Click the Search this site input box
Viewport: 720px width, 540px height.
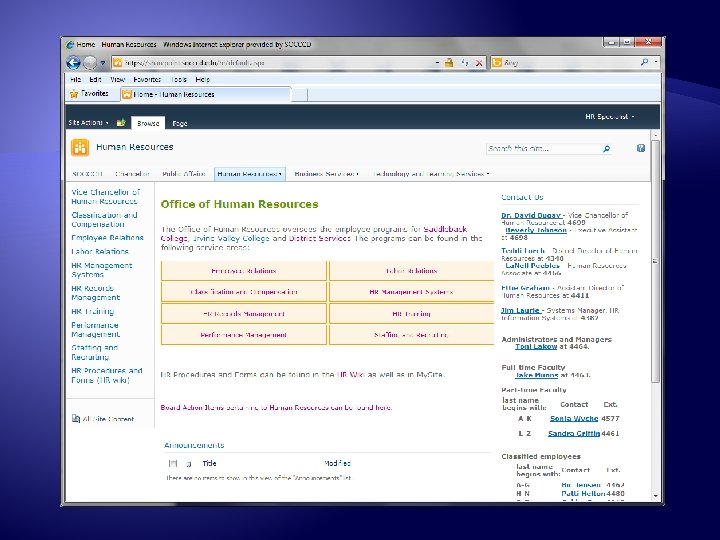click(544, 149)
